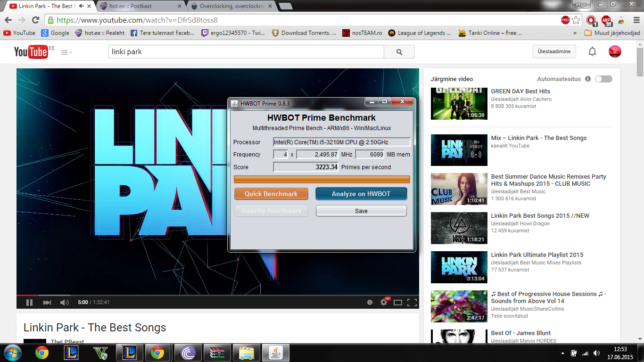Expand the bookmarks overflow chevron
The height and width of the screenshot is (362, 644).
(x=575, y=33)
